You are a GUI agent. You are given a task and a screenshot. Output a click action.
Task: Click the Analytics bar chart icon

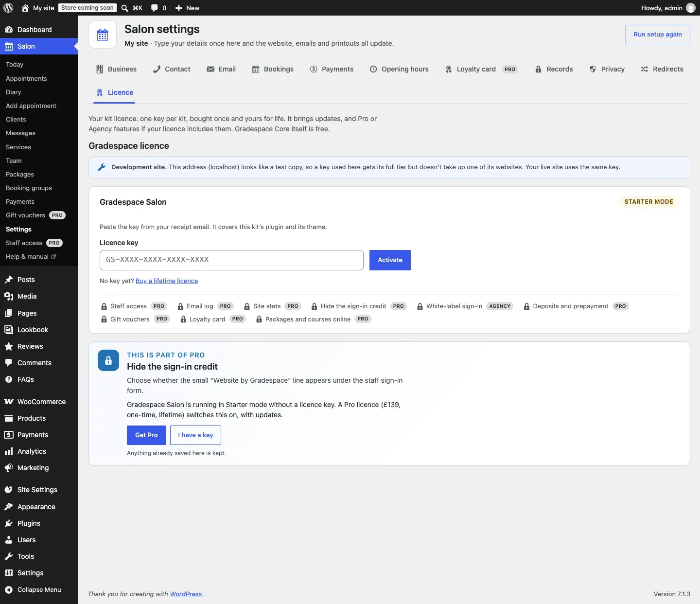pos(9,451)
